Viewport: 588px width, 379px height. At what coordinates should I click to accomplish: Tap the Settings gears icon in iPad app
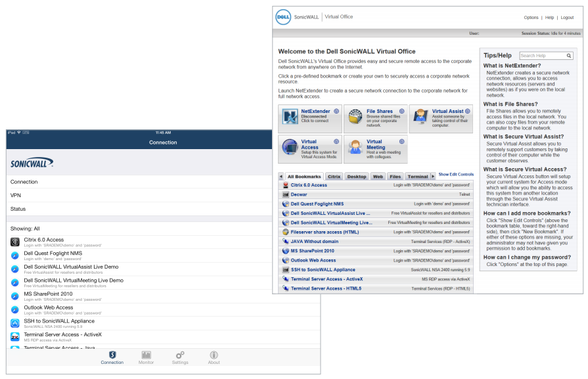pyautogui.click(x=180, y=355)
